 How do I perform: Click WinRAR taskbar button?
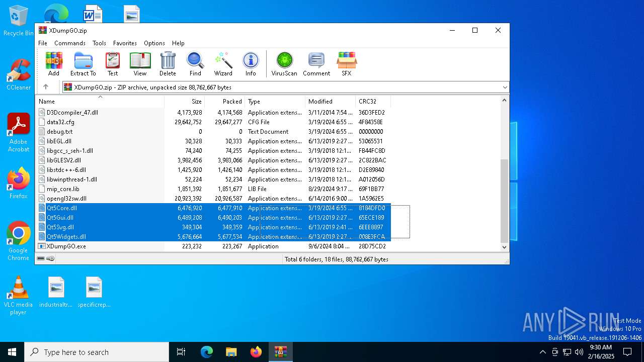click(280, 352)
